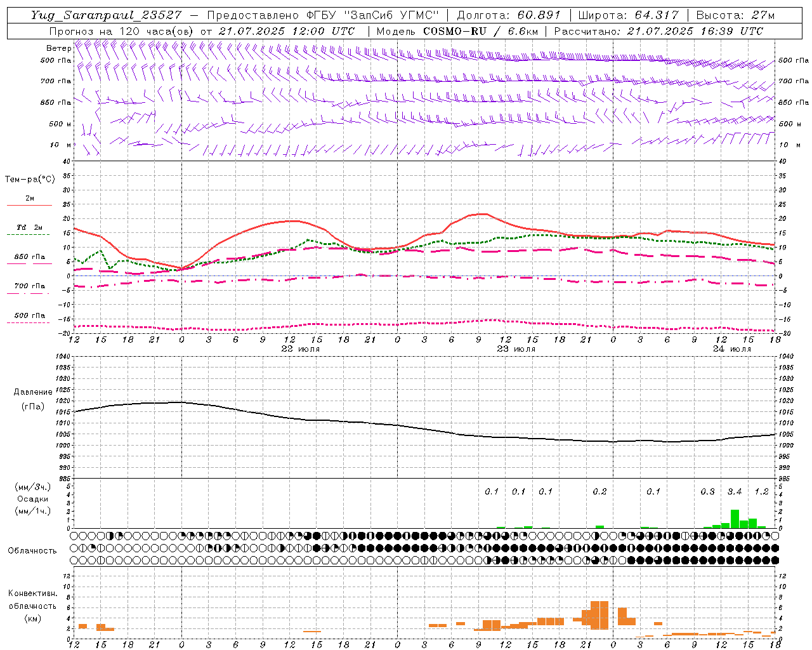Click the 0.3 precipitation amount value
Viewport: 812px width, 650px height.
(x=707, y=492)
